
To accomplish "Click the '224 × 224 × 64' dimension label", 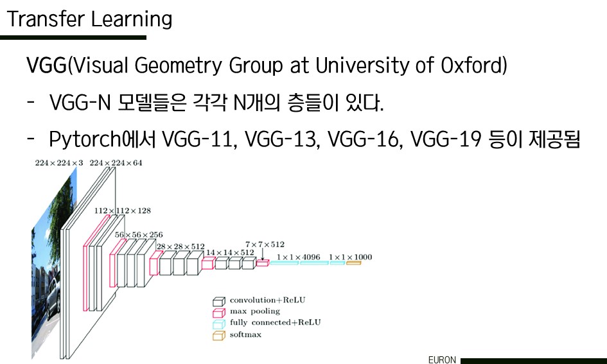I will (116, 163).
